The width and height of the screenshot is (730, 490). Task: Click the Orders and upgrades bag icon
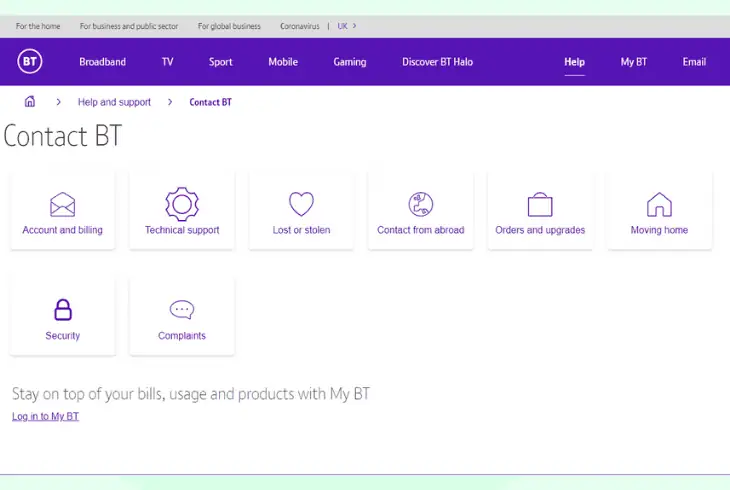[x=540, y=204]
